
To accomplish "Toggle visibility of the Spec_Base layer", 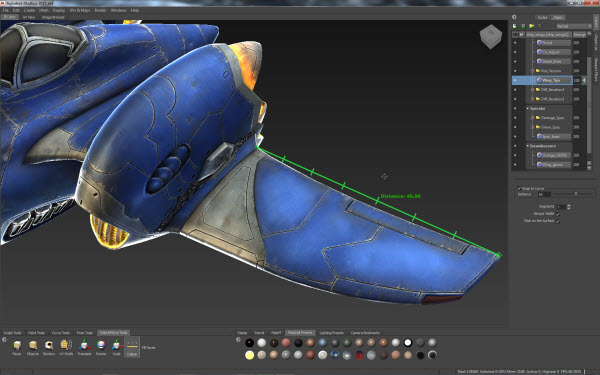I will click(515, 136).
